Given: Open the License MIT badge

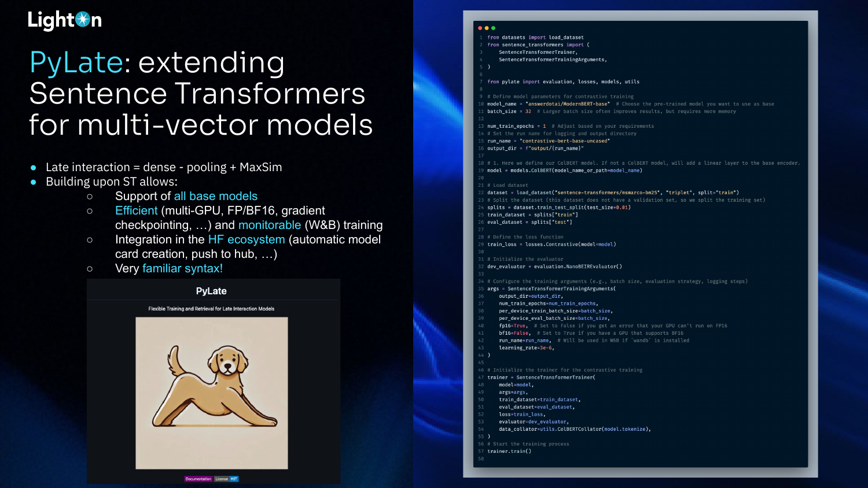Looking at the screenshot, I should [226, 479].
